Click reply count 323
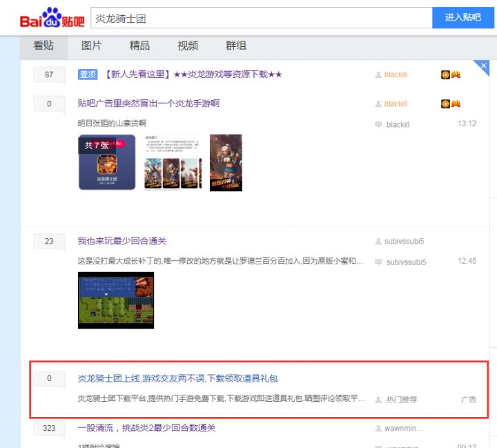This screenshot has height=448, width=497. [49, 428]
